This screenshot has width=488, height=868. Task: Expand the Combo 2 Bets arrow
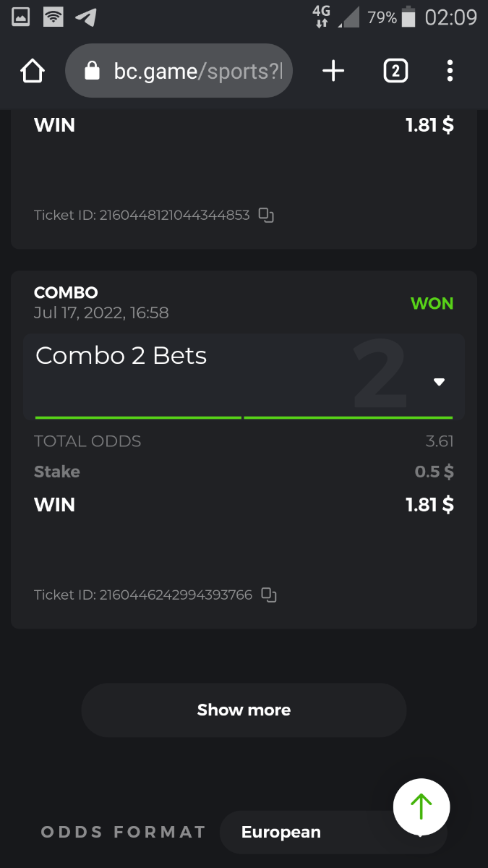coord(439,382)
